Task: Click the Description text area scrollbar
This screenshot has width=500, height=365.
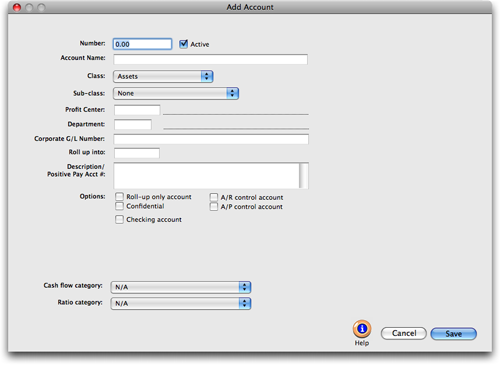Action: click(x=304, y=176)
